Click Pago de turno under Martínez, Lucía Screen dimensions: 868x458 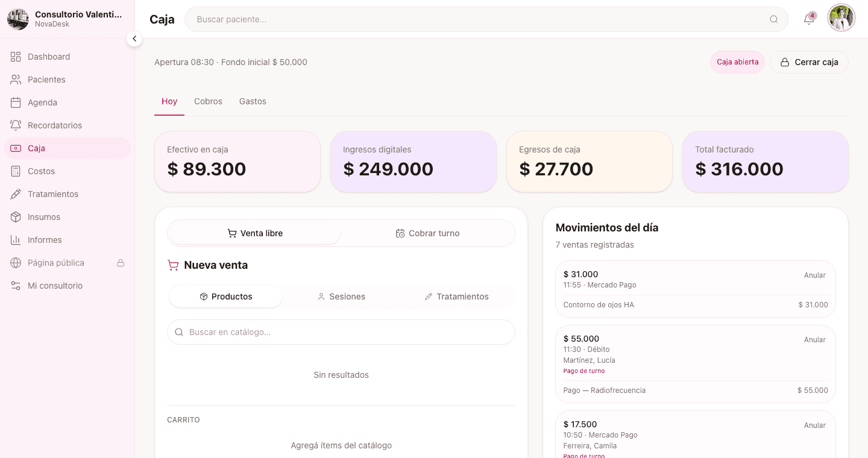(583, 371)
